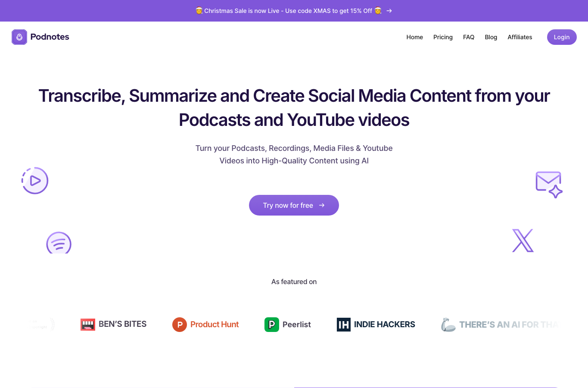Click the arrow in the sale banner

(389, 11)
